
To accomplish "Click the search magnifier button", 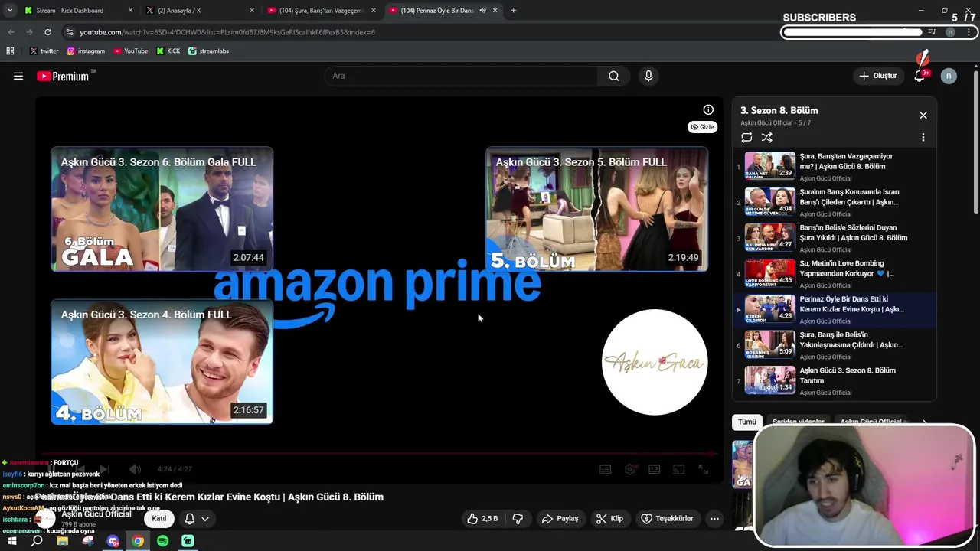I will (x=614, y=76).
